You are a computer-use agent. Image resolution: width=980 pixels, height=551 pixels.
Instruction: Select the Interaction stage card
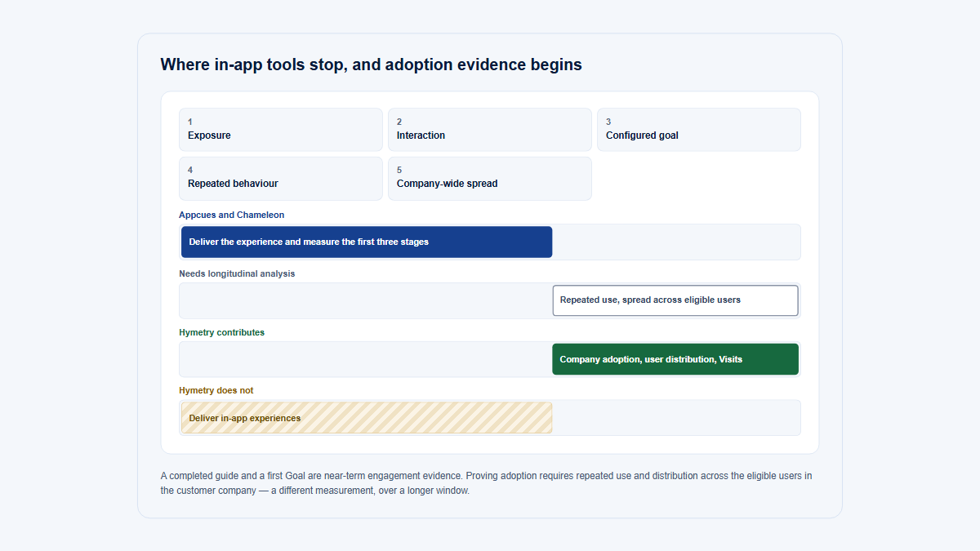coord(490,129)
